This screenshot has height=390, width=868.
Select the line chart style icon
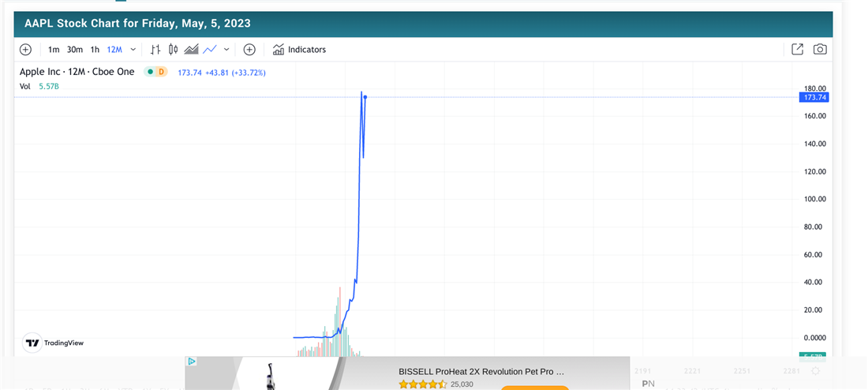(209, 50)
